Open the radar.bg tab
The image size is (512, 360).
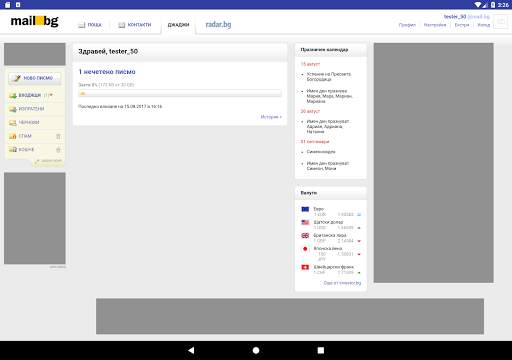tap(218, 24)
